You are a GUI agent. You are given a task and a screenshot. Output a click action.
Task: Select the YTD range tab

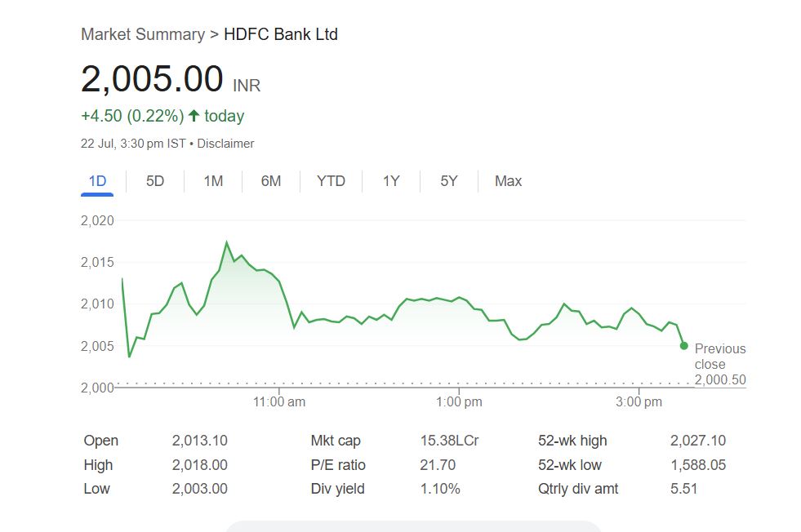point(331,181)
